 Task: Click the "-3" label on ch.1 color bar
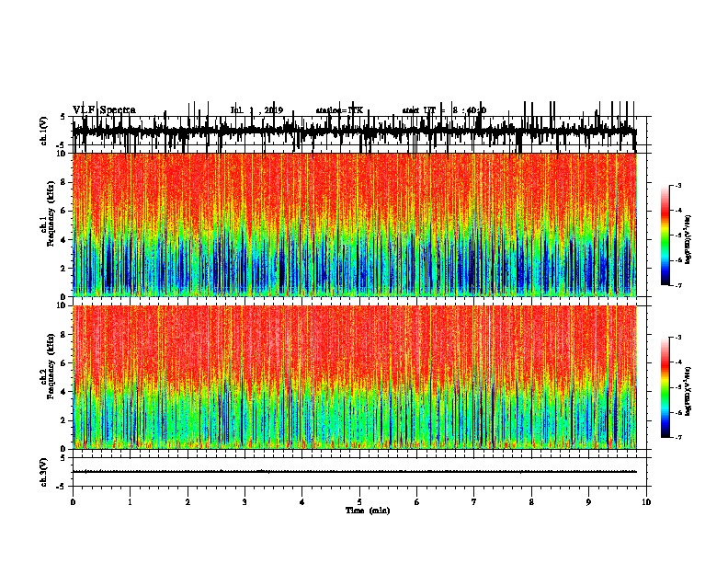(677, 185)
